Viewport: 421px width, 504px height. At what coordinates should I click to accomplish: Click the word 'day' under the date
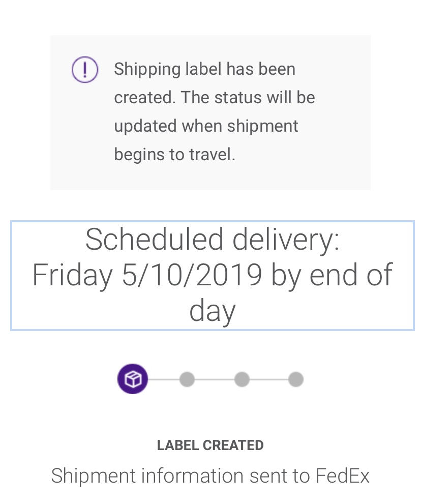pos(212,311)
